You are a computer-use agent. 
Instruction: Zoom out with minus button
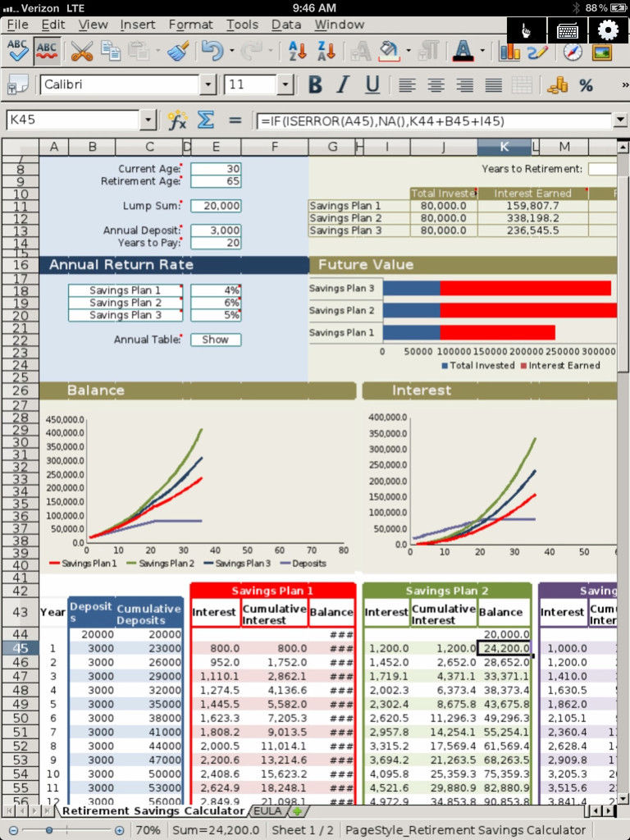[x=13, y=830]
